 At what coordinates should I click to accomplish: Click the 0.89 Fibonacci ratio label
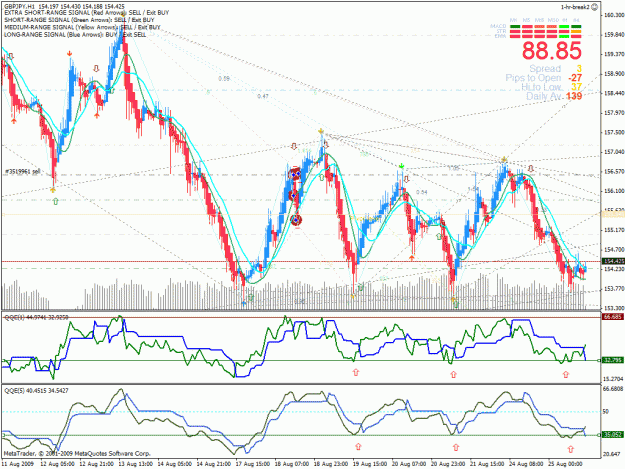point(224,78)
